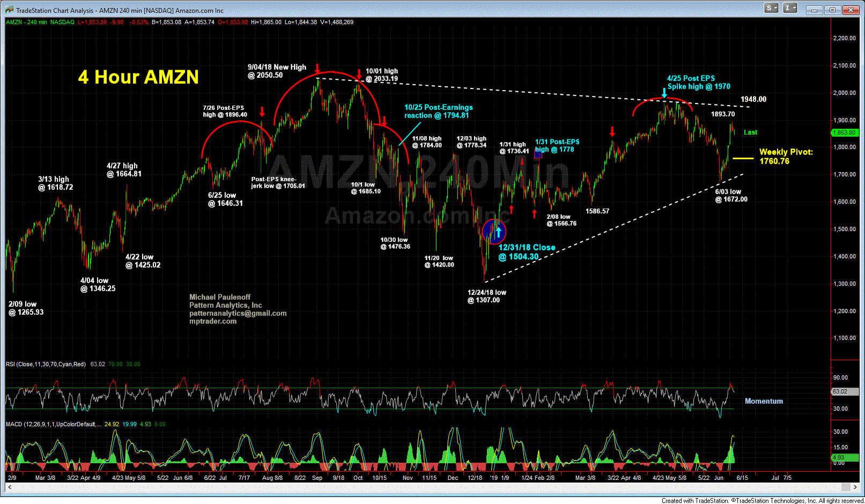
Task: Select the yellow Weekly Pivot line
Action: [x=743, y=158]
